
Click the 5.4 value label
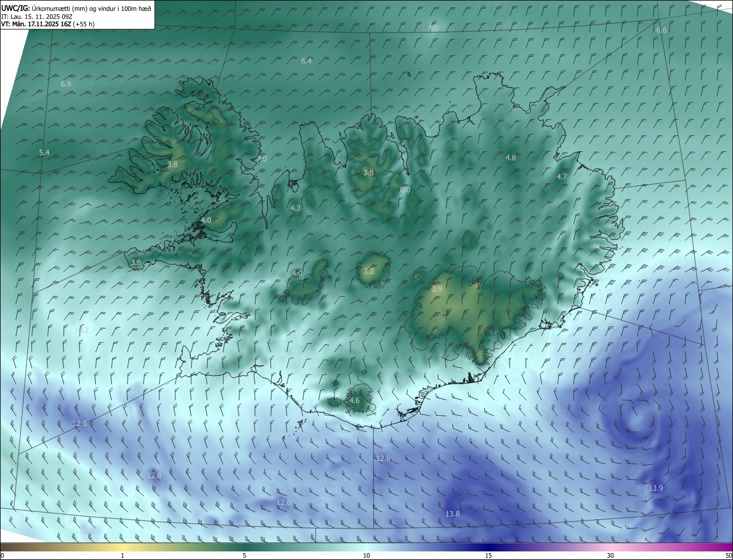[x=44, y=152]
